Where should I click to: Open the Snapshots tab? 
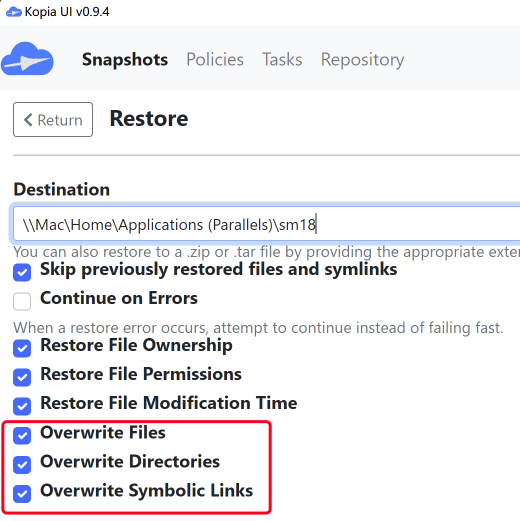pos(125,60)
